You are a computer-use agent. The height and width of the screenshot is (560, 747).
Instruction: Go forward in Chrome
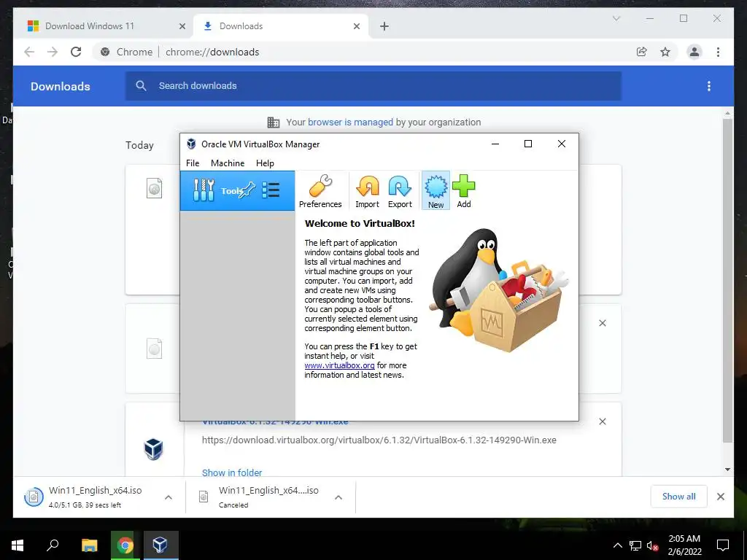(53, 52)
